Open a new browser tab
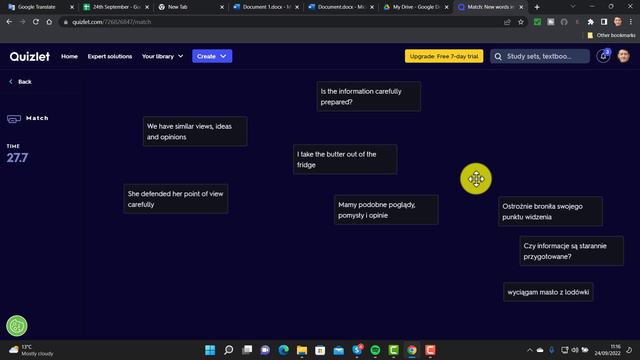The height and width of the screenshot is (360, 640). 537,7
